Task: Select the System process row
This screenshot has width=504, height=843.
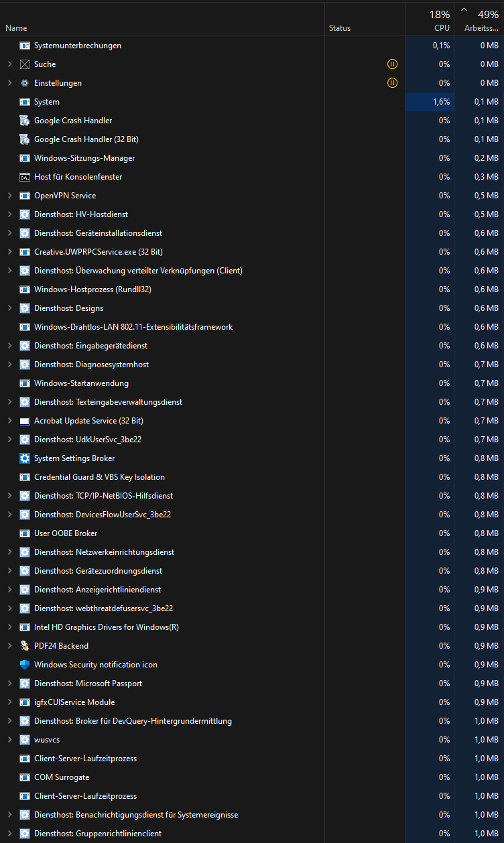Action: 252,102
